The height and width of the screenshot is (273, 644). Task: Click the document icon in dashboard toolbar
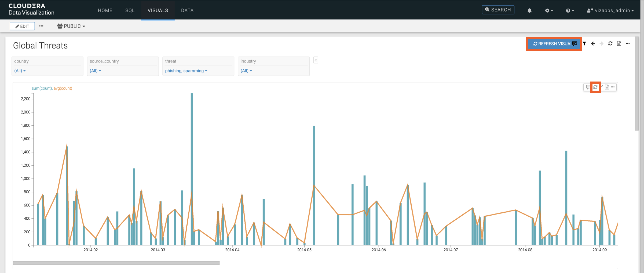619,43
